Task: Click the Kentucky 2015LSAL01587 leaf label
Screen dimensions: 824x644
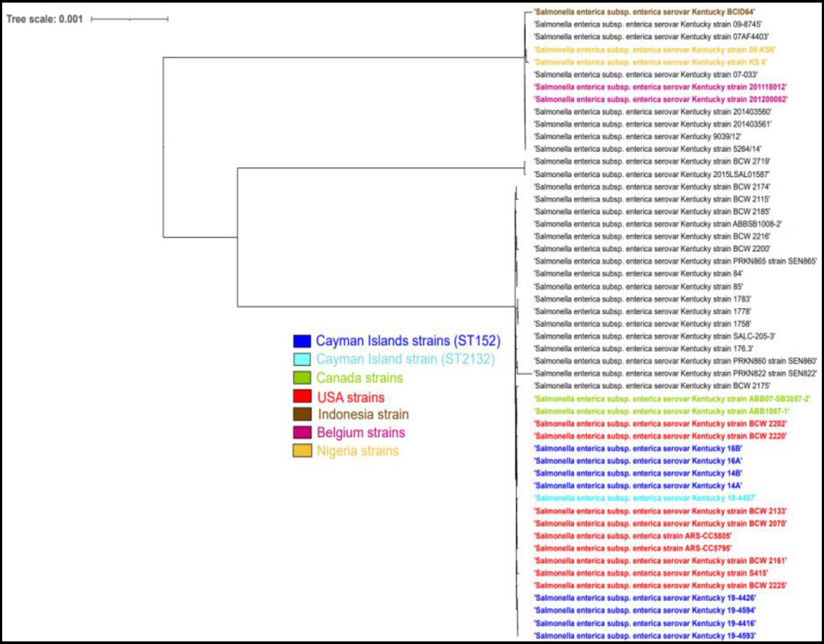Action: [x=652, y=174]
